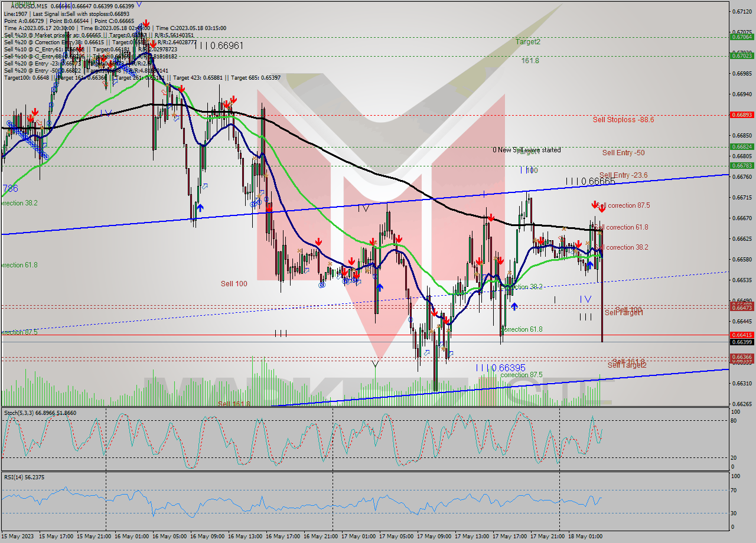Click the green 0.67023 price tag
Screen dimensions: 756x543
coord(742,56)
